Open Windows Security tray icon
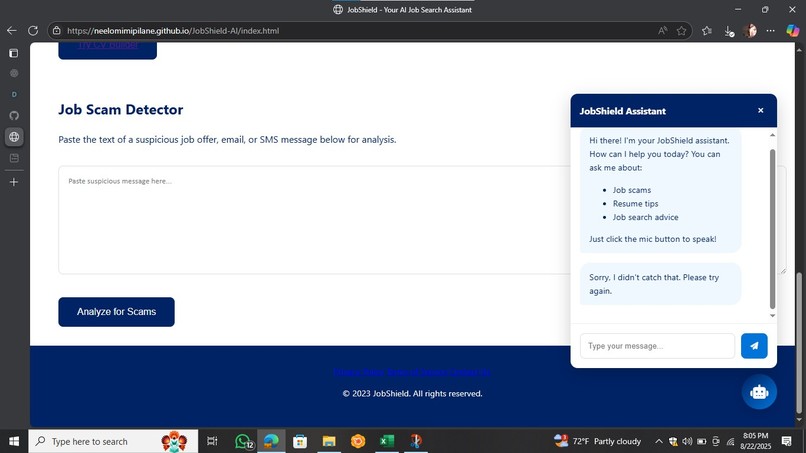The width and height of the screenshot is (806, 453). pos(673,441)
